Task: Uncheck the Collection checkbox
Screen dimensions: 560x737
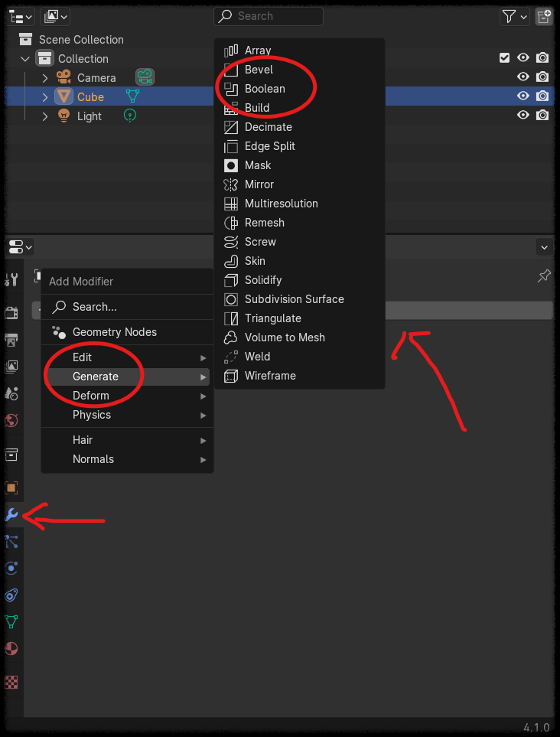Action: click(x=505, y=58)
